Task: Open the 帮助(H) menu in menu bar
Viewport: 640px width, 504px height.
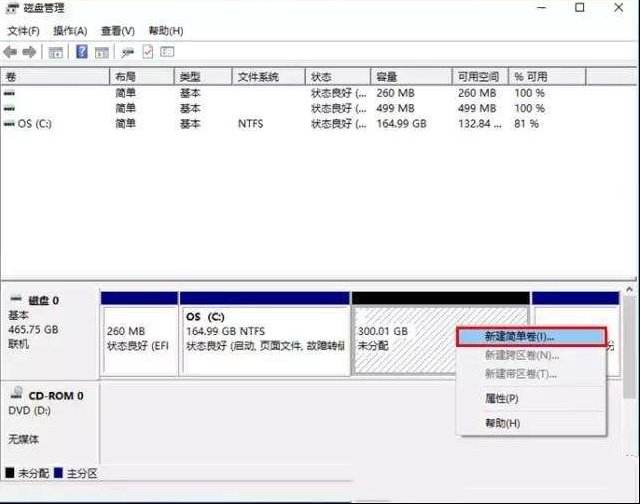Action: 166,31
